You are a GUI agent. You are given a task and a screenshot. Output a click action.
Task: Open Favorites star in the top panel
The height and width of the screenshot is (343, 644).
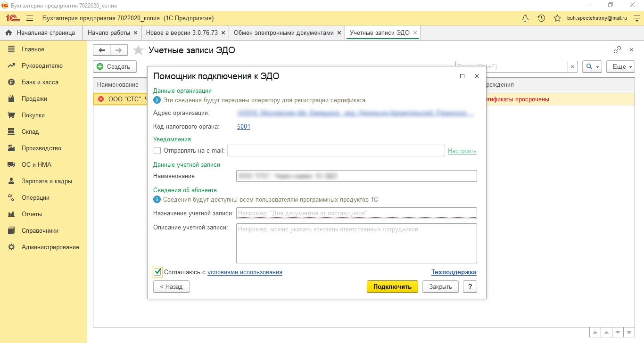tap(557, 18)
